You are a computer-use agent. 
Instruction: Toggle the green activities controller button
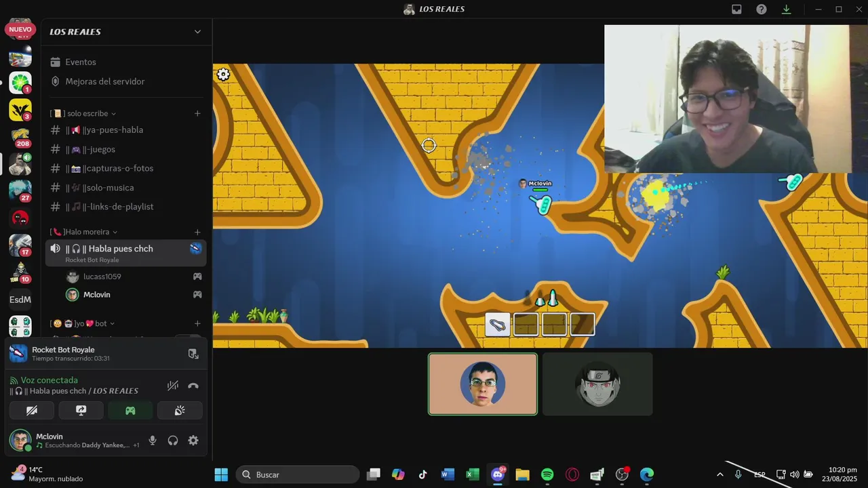[x=130, y=411]
